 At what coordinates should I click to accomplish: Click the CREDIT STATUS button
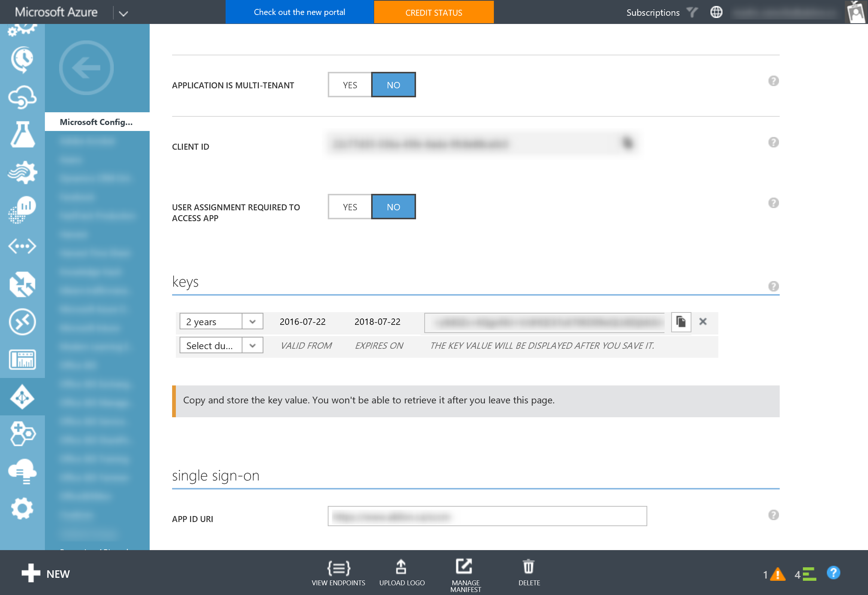434,12
